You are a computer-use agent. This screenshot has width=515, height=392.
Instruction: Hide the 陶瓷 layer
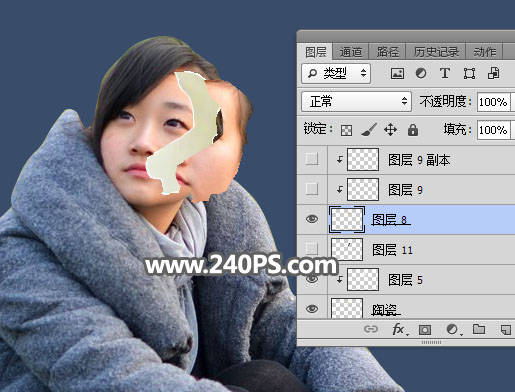(312, 309)
